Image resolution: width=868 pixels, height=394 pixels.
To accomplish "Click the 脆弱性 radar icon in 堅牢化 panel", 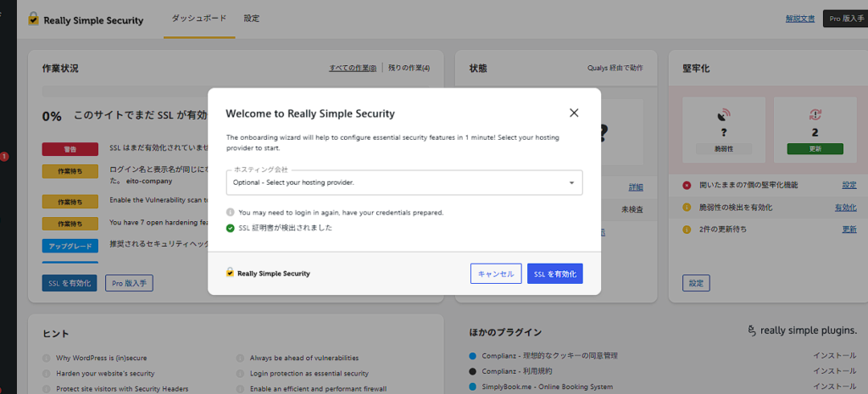I will [x=723, y=114].
